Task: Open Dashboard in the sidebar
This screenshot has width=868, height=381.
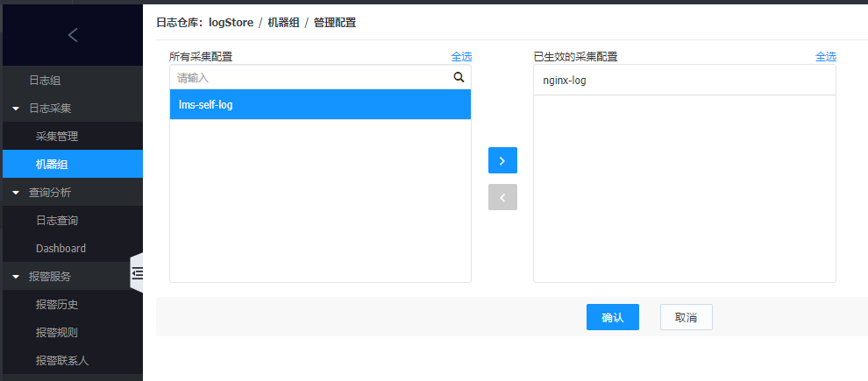Action: (x=60, y=248)
